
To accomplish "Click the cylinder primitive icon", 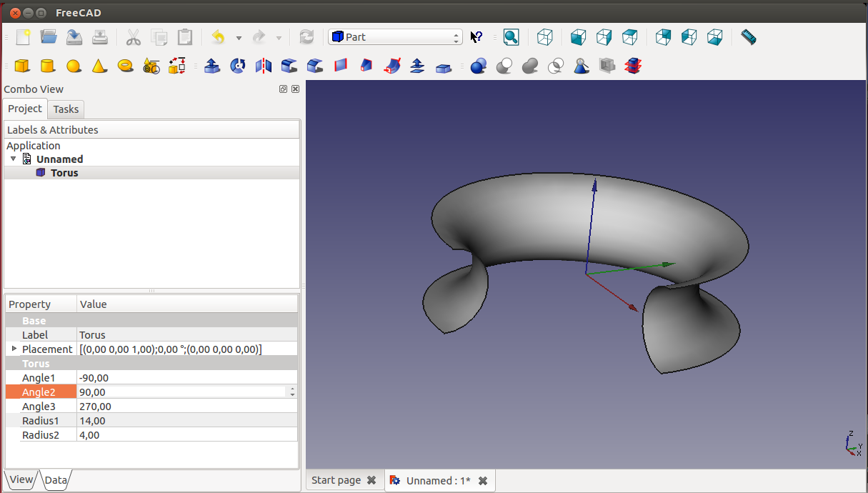I will coord(48,66).
